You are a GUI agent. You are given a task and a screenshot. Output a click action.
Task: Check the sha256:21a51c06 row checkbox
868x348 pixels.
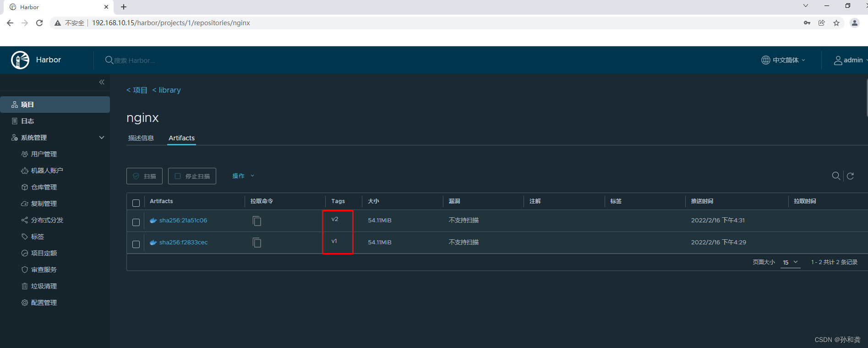tap(136, 222)
